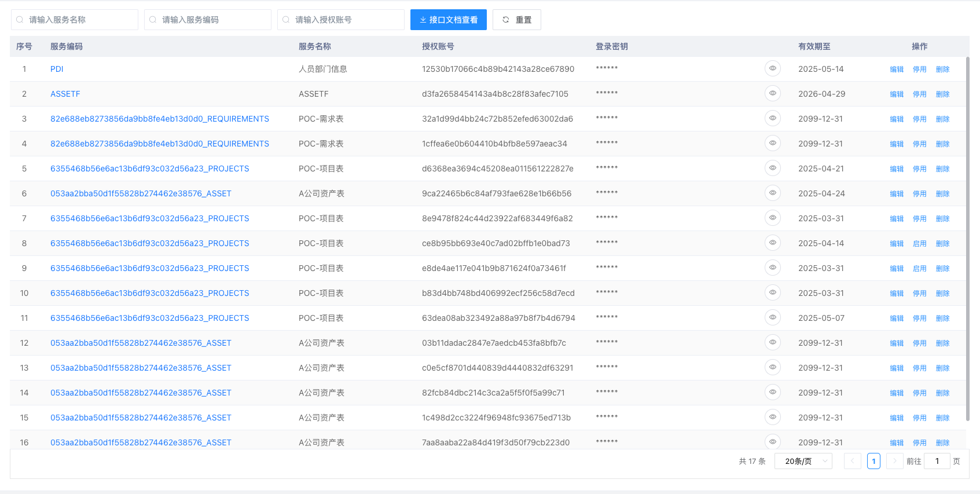Reveal the login key for PDI row
This screenshot has width=980, height=494.
(772, 68)
